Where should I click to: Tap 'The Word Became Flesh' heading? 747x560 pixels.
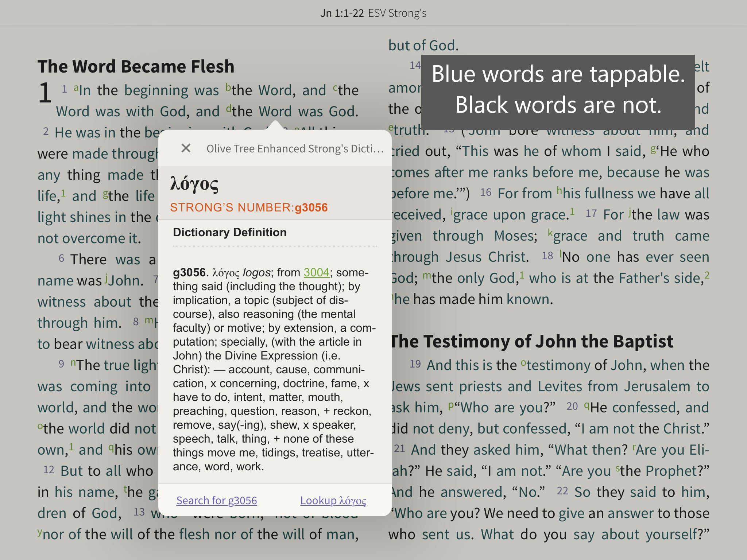coord(136,66)
